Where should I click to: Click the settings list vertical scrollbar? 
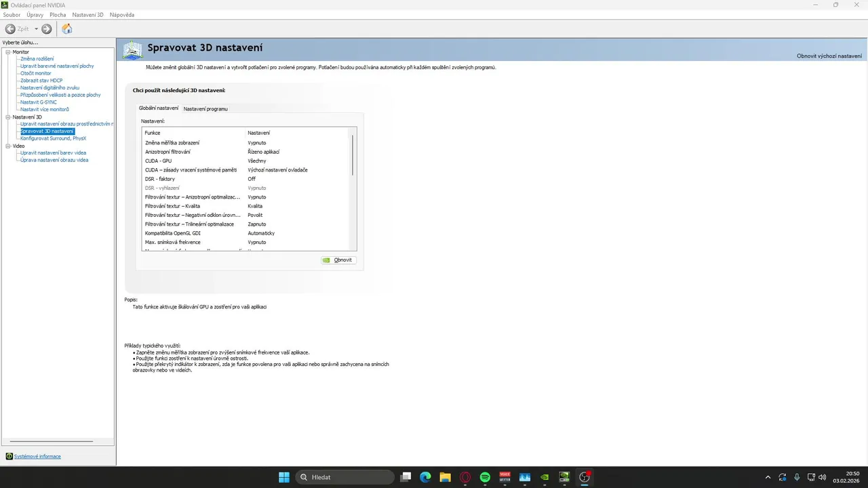pos(353,156)
